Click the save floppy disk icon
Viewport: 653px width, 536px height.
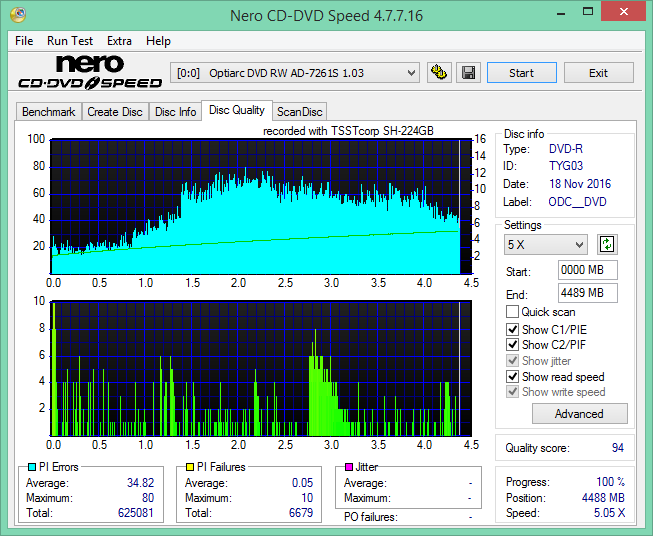469,73
